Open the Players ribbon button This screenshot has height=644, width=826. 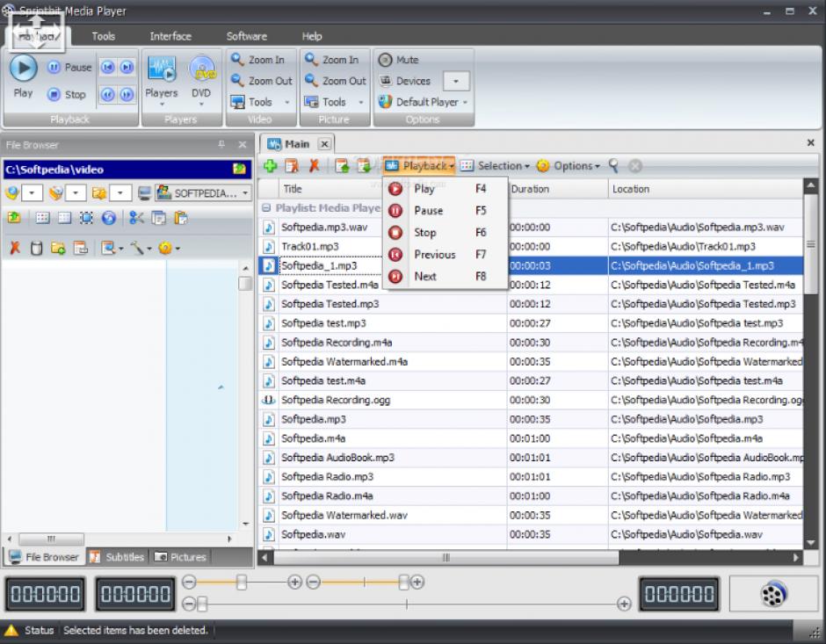[161, 81]
